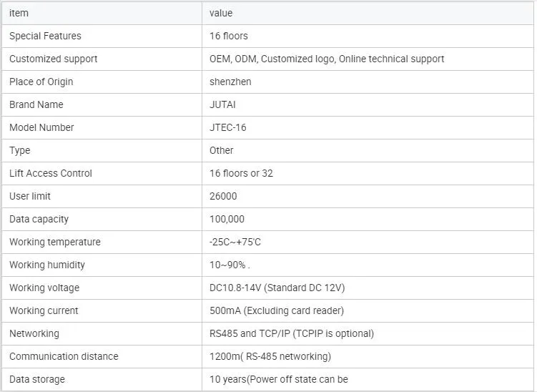Click the OEM, ODM, Customized logo value
The image size is (537, 392).
(x=327, y=59)
